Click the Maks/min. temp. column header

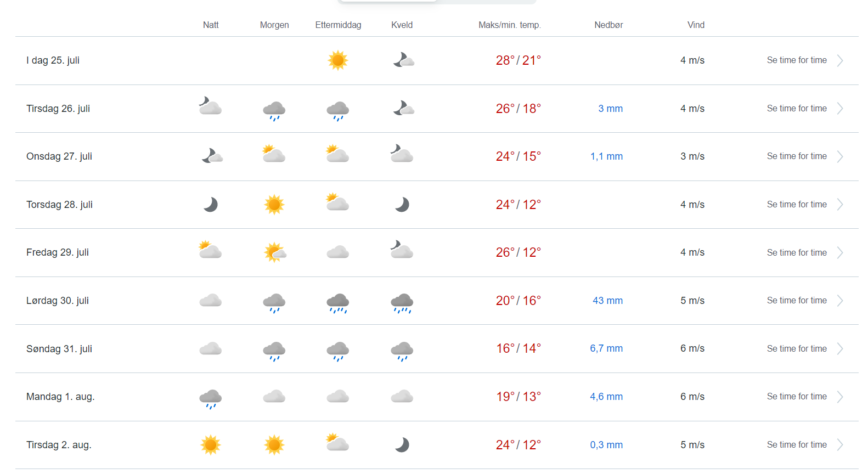coord(509,25)
